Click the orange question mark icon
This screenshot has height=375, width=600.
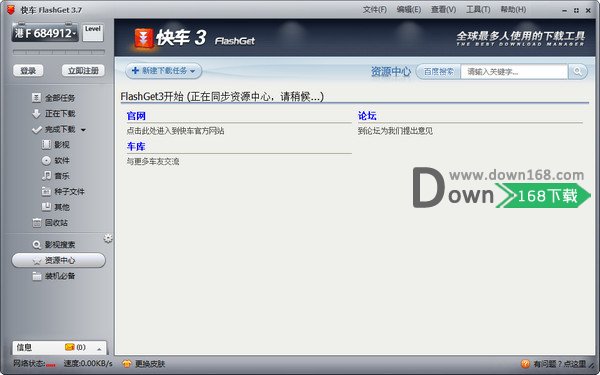point(525,364)
